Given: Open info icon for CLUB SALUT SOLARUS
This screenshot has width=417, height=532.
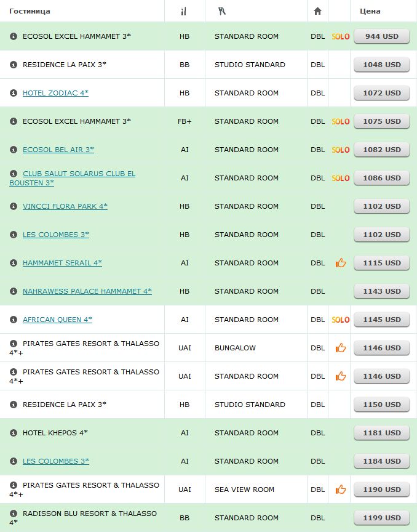Looking at the screenshot, I should [13, 174].
